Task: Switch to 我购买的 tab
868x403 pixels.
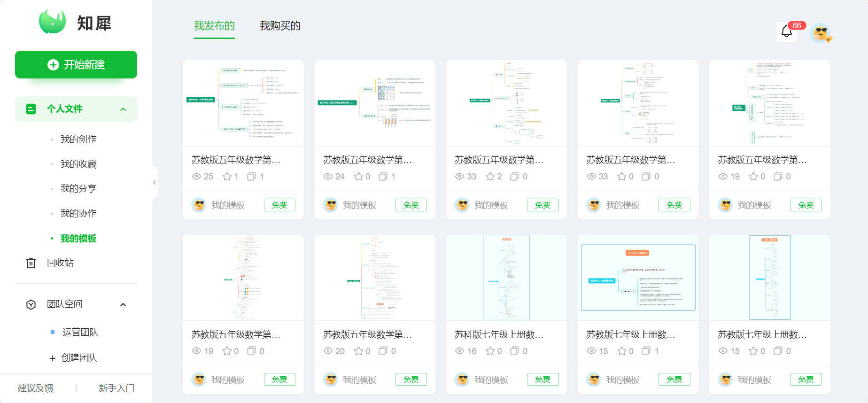Action: pyautogui.click(x=280, y=26)
